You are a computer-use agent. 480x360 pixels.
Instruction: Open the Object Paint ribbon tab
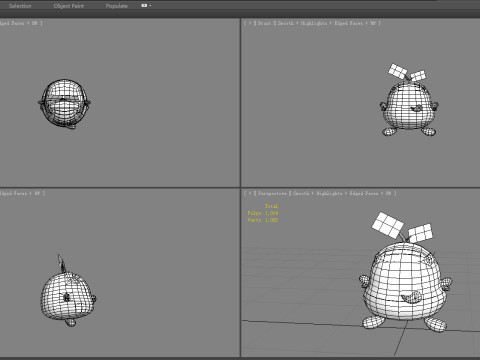point(69,6)
